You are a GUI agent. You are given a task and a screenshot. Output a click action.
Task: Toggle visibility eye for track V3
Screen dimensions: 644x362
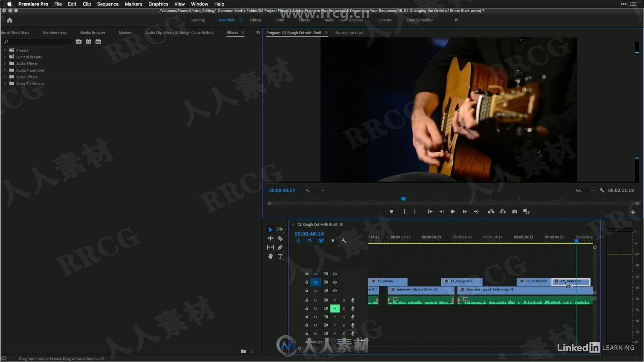coord(335,274)
